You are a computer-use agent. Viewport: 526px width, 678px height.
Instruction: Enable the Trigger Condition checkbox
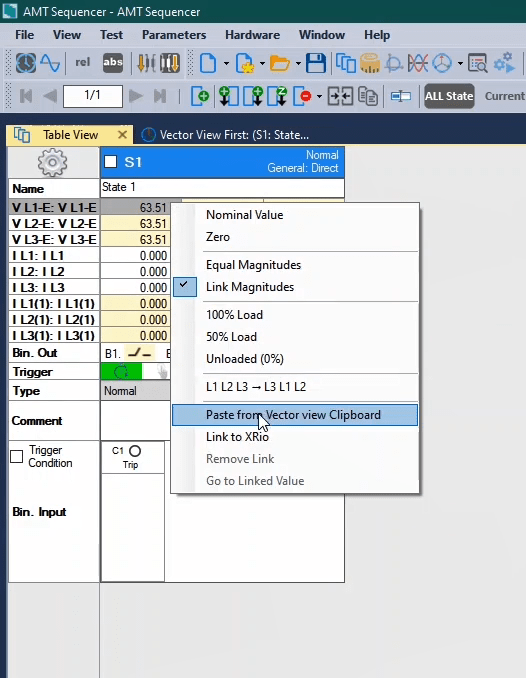coord(16,457)
